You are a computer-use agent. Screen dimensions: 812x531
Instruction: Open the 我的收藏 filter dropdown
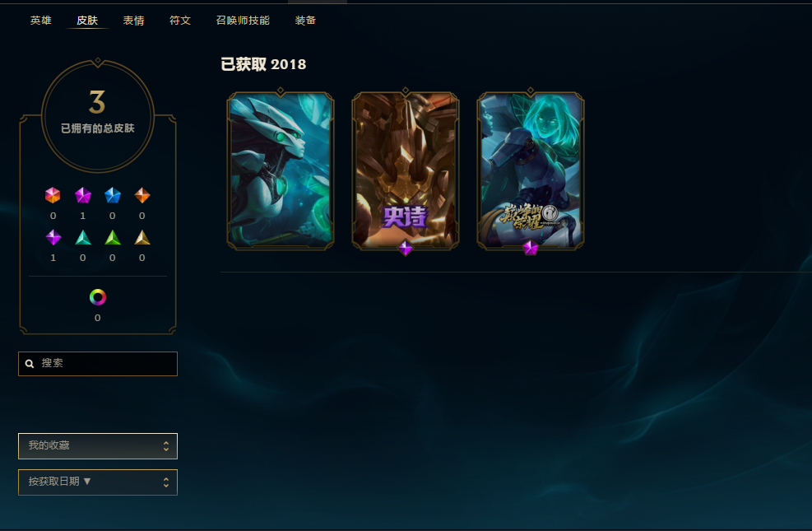coord(98,446)
